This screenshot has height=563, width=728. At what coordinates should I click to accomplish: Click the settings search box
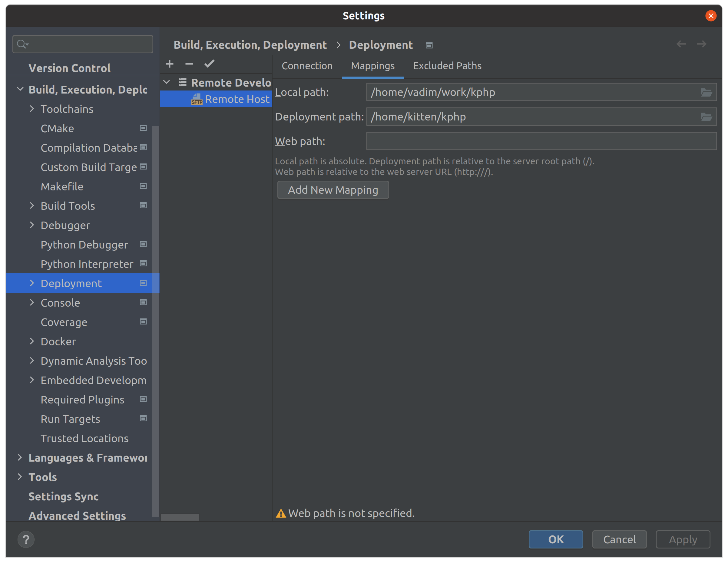[87, 44]
